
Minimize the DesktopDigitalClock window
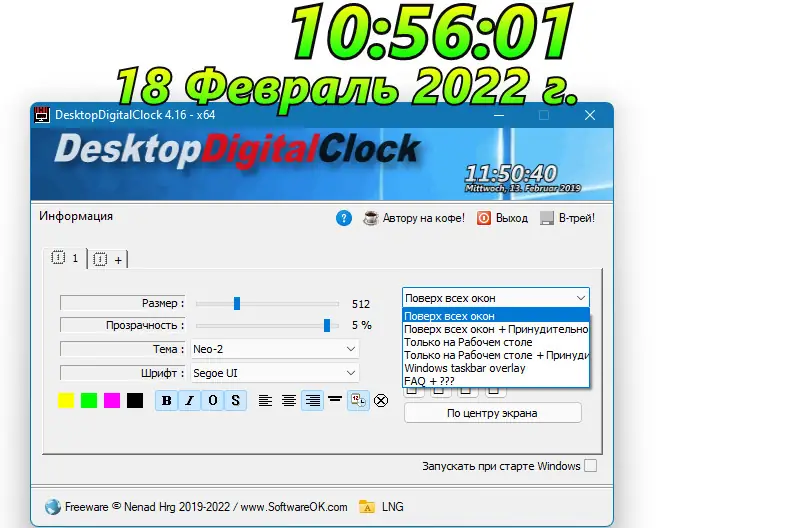point(499,115)
